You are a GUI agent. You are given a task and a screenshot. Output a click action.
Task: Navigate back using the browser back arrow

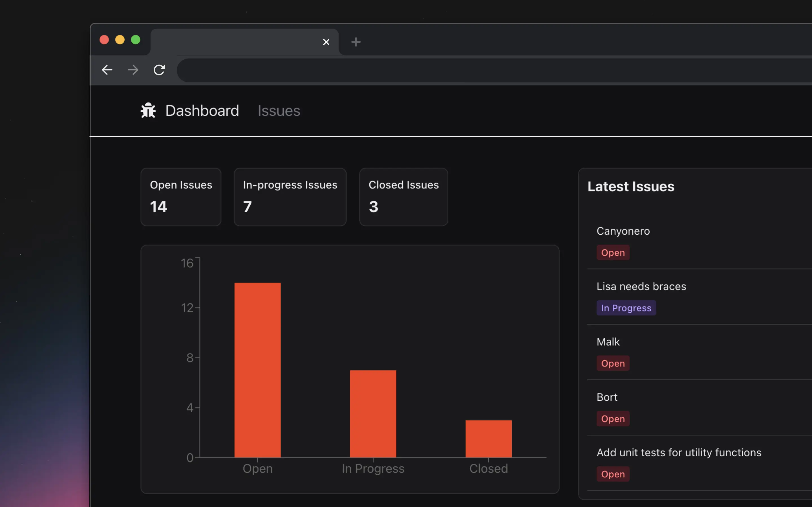(107, 70)
